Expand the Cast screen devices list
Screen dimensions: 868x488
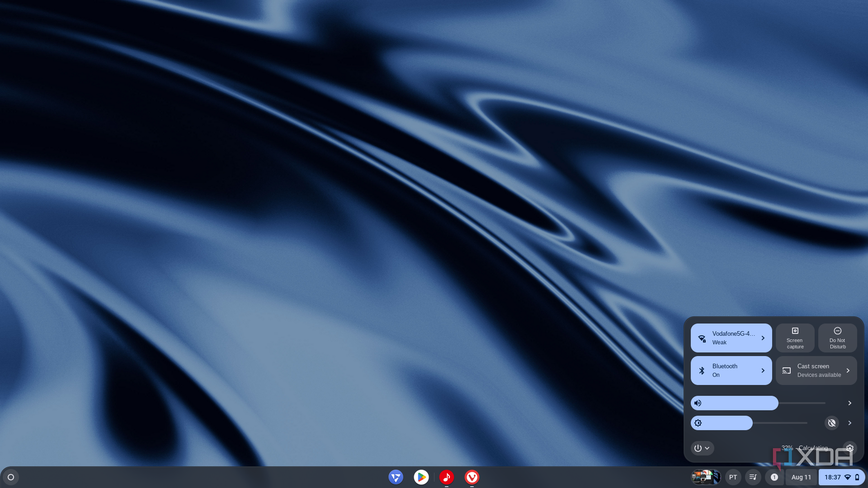pos(848,371)
